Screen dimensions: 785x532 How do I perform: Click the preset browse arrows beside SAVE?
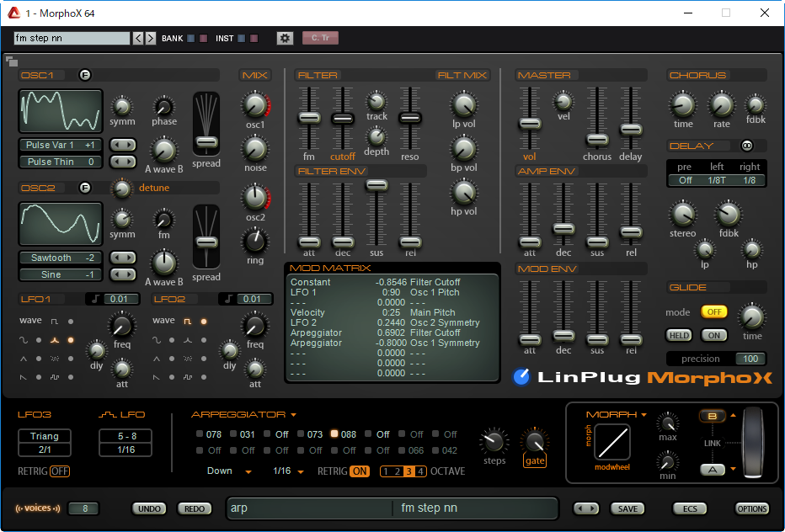pyautogui.click(x=585, y=508)
